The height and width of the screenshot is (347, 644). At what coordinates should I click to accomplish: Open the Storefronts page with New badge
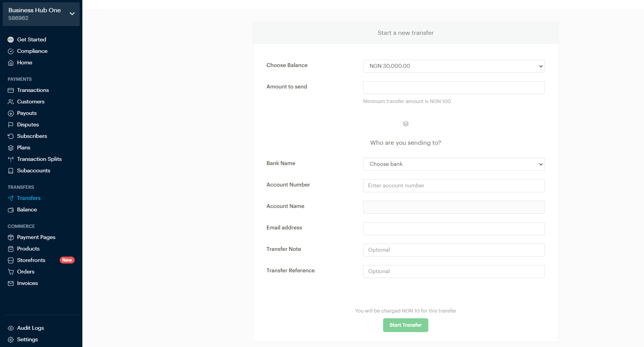tap(31, 260)
